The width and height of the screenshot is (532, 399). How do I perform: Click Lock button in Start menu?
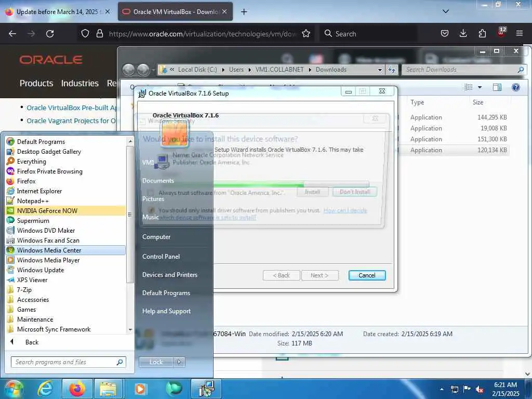coord(156,362)
